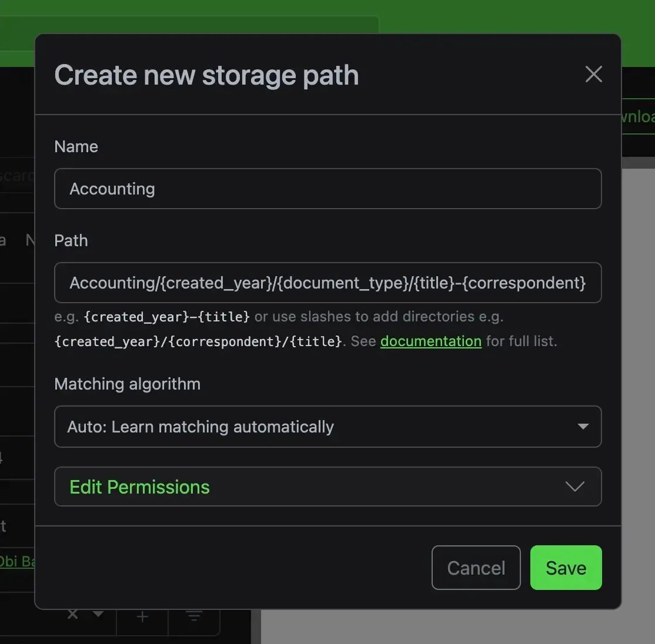Click the plus icon behind the dialog
This screenshot has height=644, width=655.
click(142, 616)
